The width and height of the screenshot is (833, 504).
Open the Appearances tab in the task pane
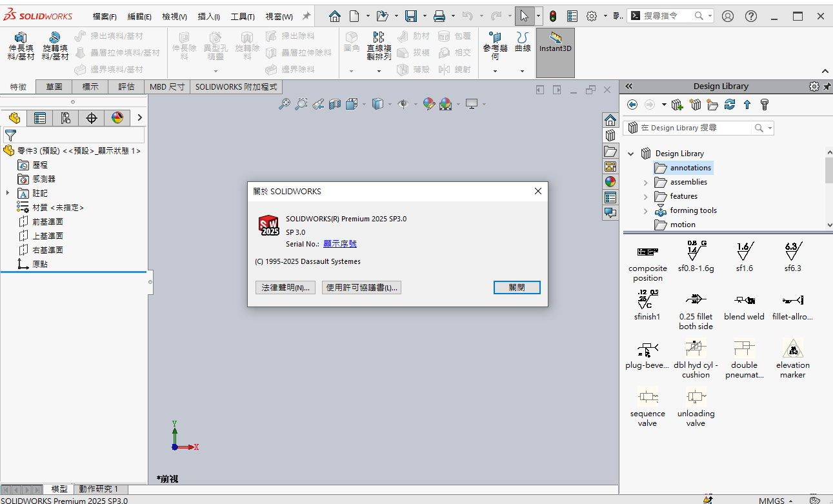coord(610,182)
